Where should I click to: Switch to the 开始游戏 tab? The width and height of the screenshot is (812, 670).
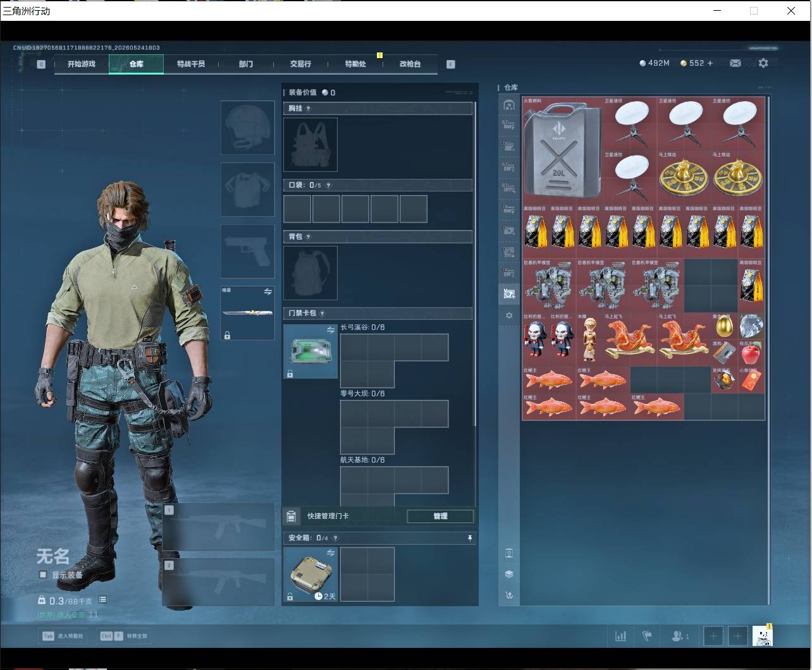point(82,64)
